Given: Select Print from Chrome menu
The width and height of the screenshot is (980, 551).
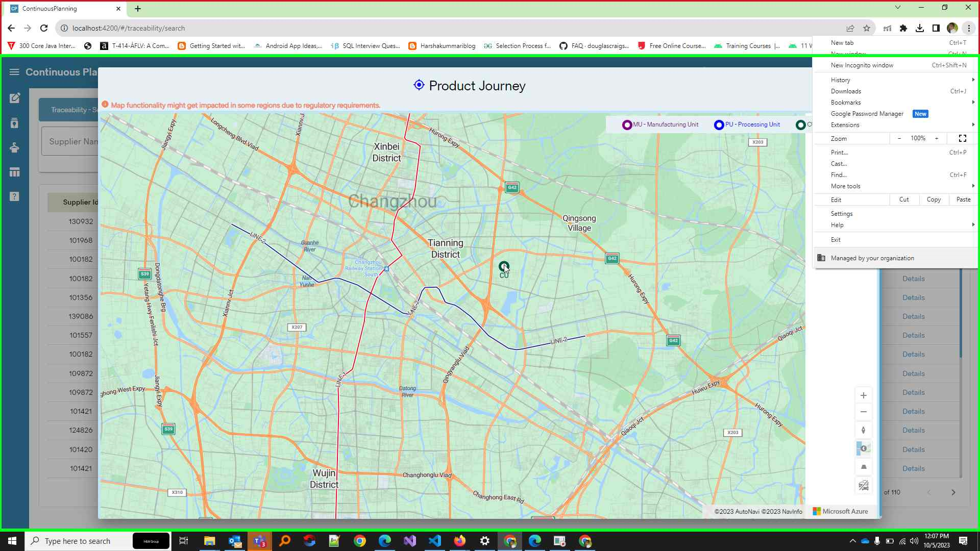Looking at the screenshot, I should coord(896,153).
